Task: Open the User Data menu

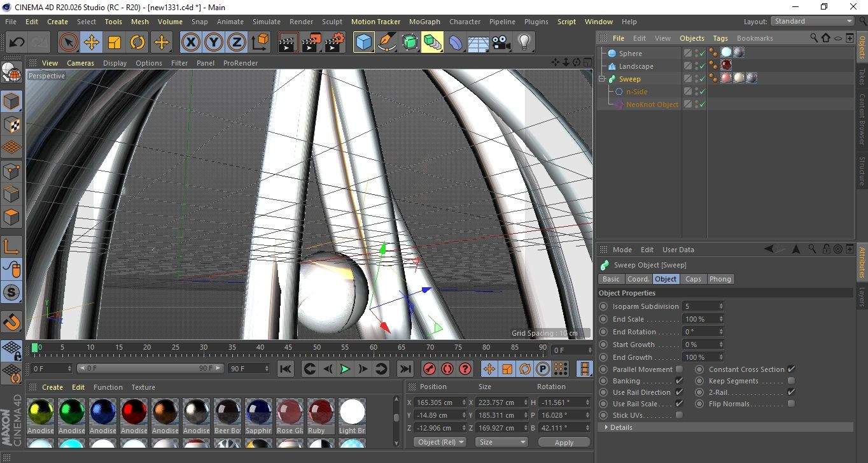Action: coord(678,250)
